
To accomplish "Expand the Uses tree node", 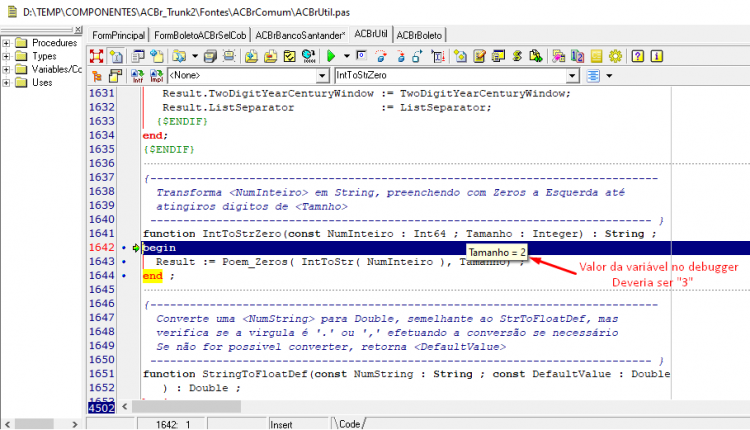I will coord(6,83).
